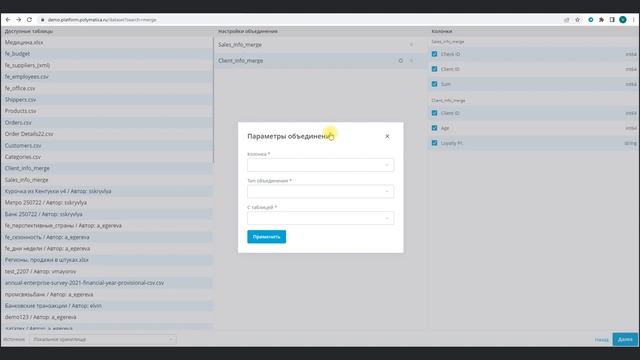The height and width of the screenshot is (360, 640).
Task: Select the Customers.csv table
Action: tap(107, 145)
